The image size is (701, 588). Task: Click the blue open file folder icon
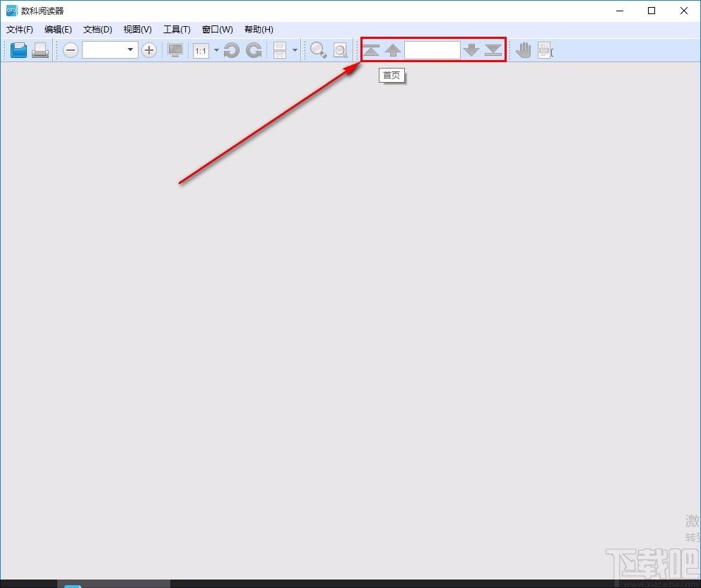click(19, 50)
